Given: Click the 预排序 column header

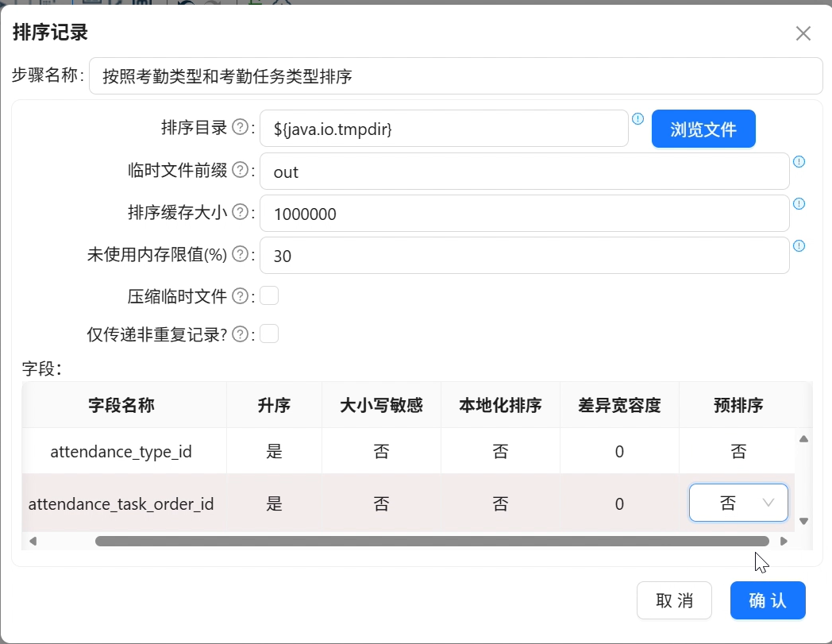Looking at the screenshot, I should pos(738,405).
